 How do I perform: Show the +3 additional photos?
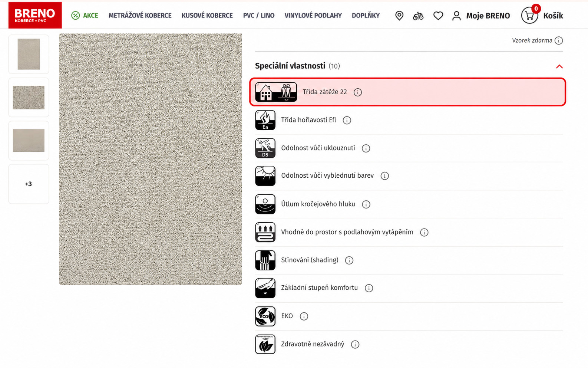(29, 184)
